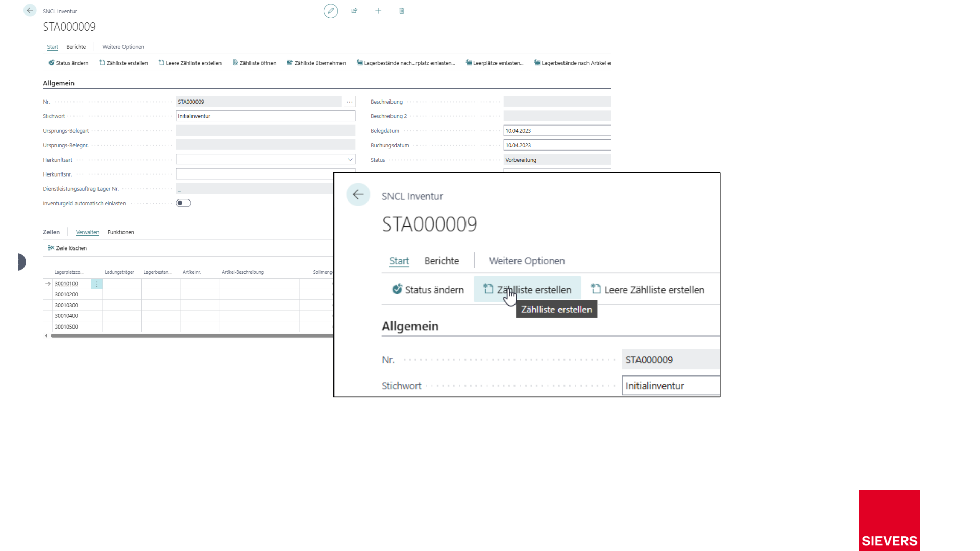Open Weitere Optionen in the magnified inset
The image size is (980, 551).
(x=527, y=261)
